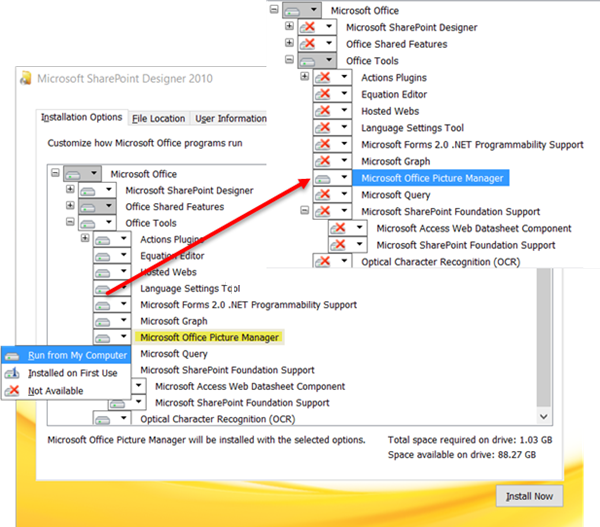Click drive icon for Picture Manager in inset
The height and width of the screenshot is (527, 600).
point(323,178)
